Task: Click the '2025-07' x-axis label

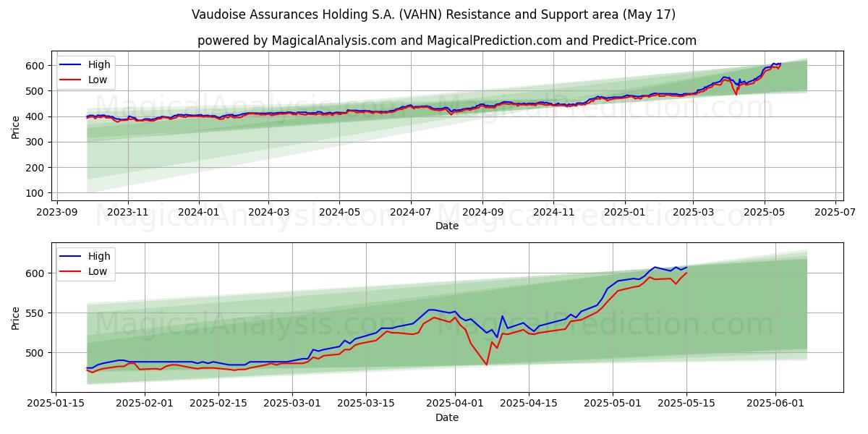Action: [x=835, y=212]
